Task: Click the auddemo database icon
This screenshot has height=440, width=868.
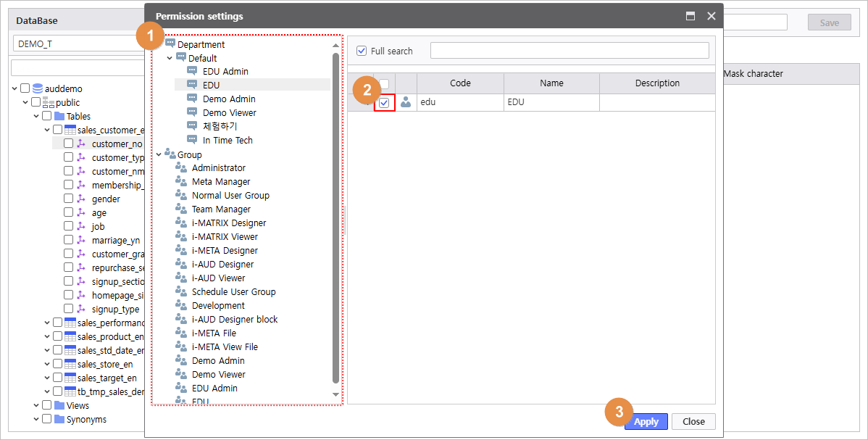Action: pos(38,88)
